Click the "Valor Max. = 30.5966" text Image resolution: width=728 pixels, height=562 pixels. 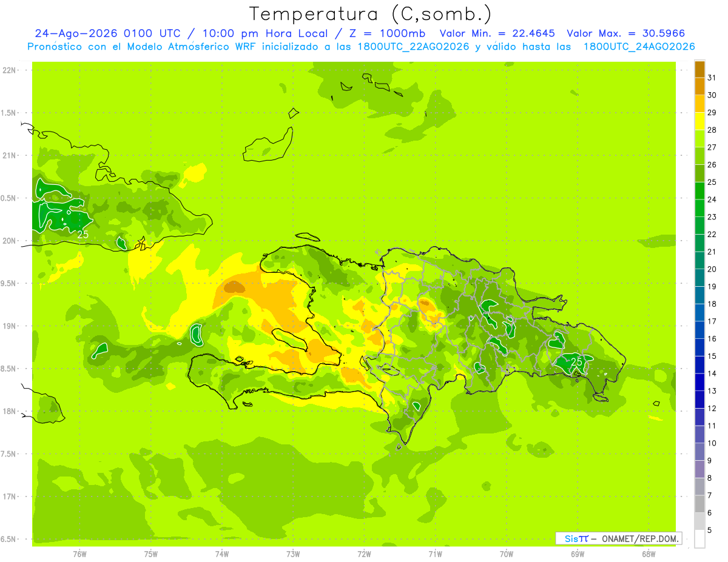tap(627, 33)
